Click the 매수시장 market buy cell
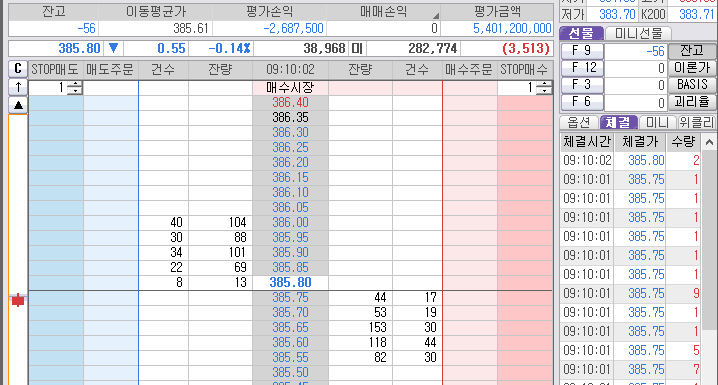 pos(290,87)
